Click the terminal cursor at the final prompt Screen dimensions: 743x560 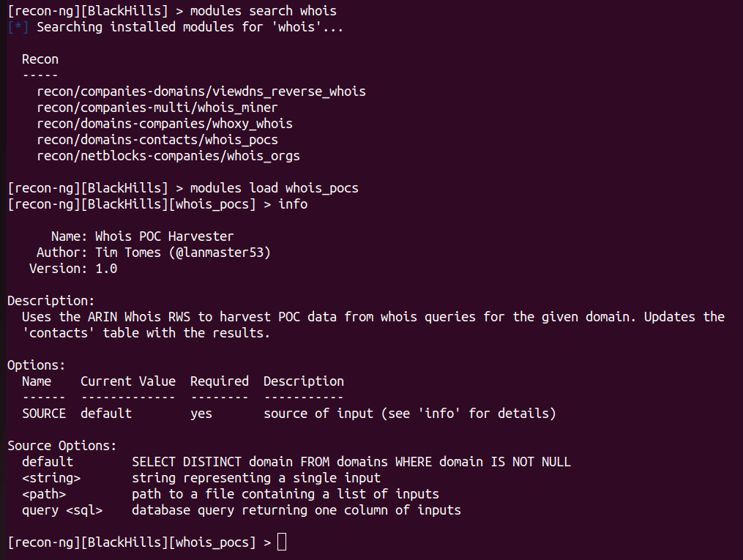click(x=282, y=542)
